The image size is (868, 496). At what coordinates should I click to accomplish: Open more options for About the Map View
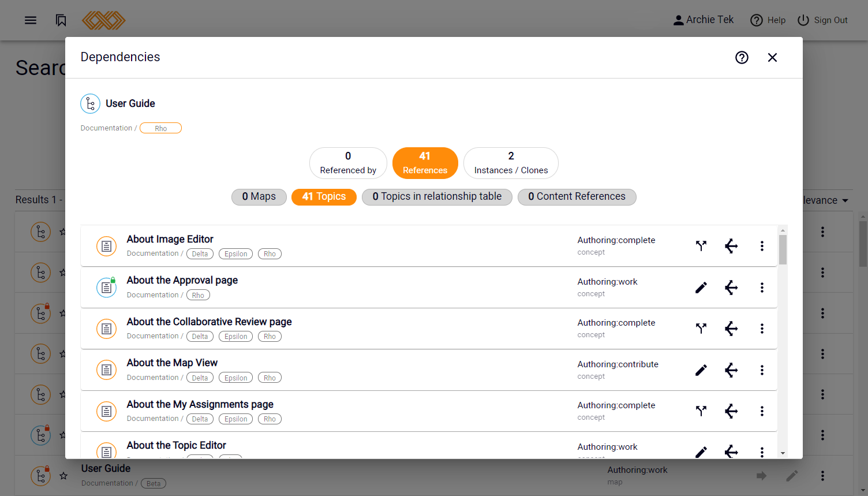click(x=762, y=370)
